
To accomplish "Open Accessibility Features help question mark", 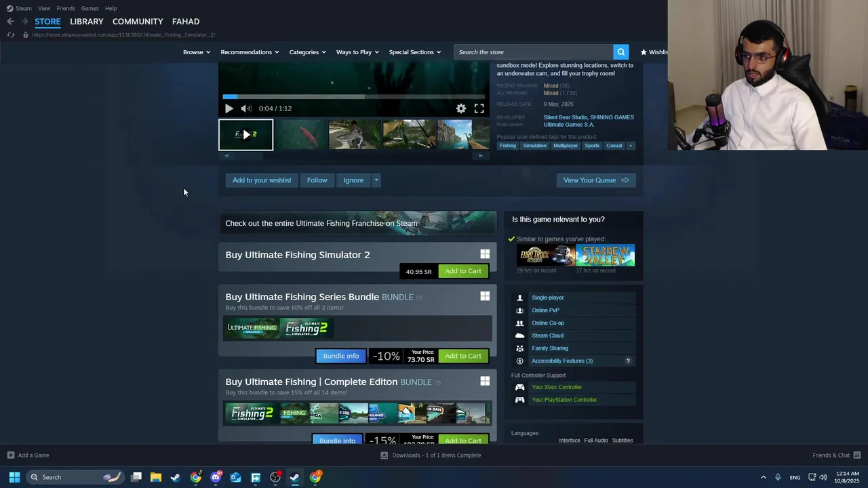I will tap(628, 361).
